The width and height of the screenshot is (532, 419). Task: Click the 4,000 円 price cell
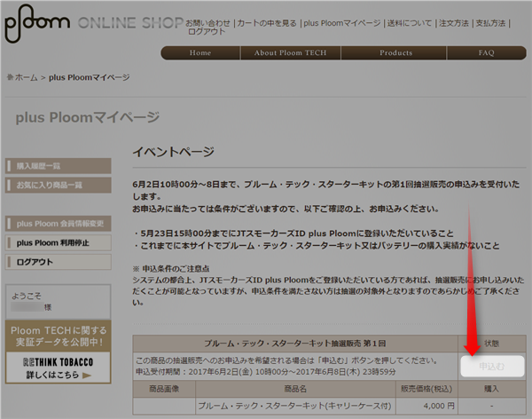[x=426, y=406]
